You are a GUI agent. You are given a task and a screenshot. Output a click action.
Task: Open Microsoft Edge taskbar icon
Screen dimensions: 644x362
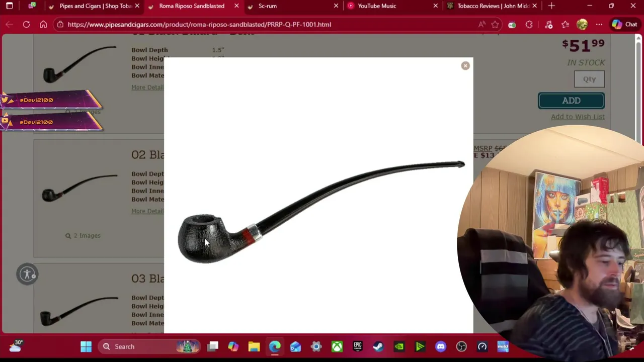275,346
